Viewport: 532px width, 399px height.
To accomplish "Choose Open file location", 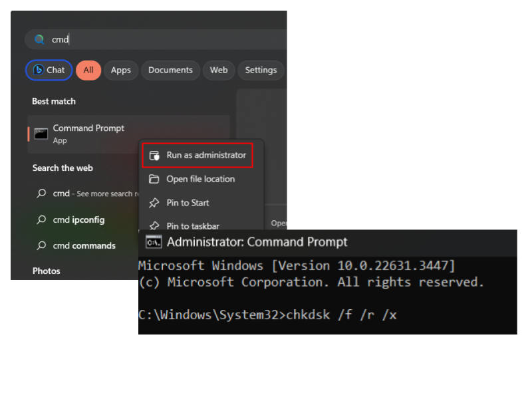I will click(201, 179).
